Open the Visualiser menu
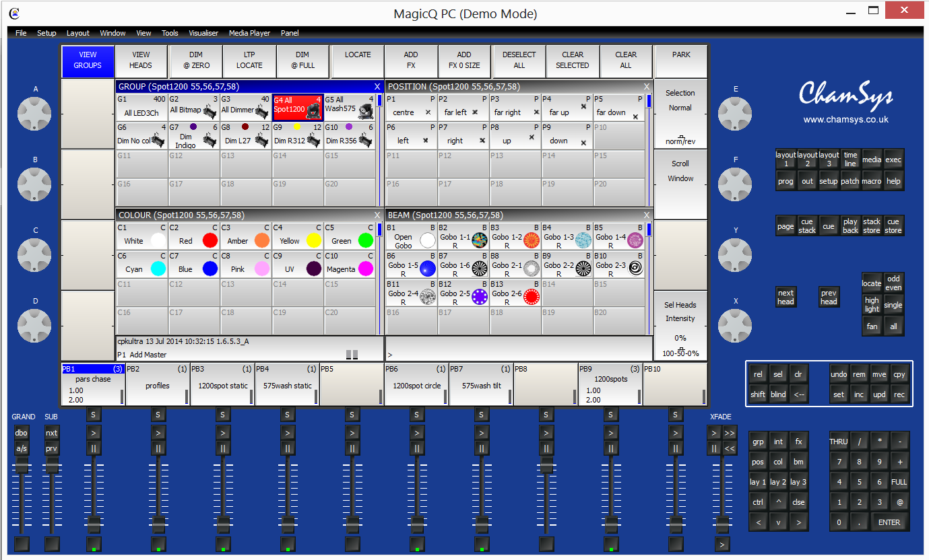Image resolution: width=929 pixels, height=560 pixels. click(203, 33)
